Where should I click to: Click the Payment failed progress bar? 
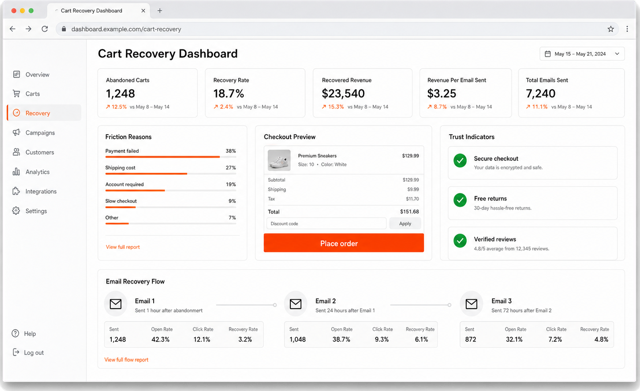[x=171, y=157]
